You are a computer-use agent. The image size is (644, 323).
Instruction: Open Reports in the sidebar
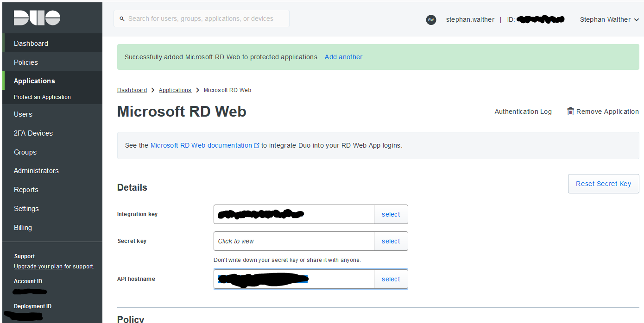point(52,190)
